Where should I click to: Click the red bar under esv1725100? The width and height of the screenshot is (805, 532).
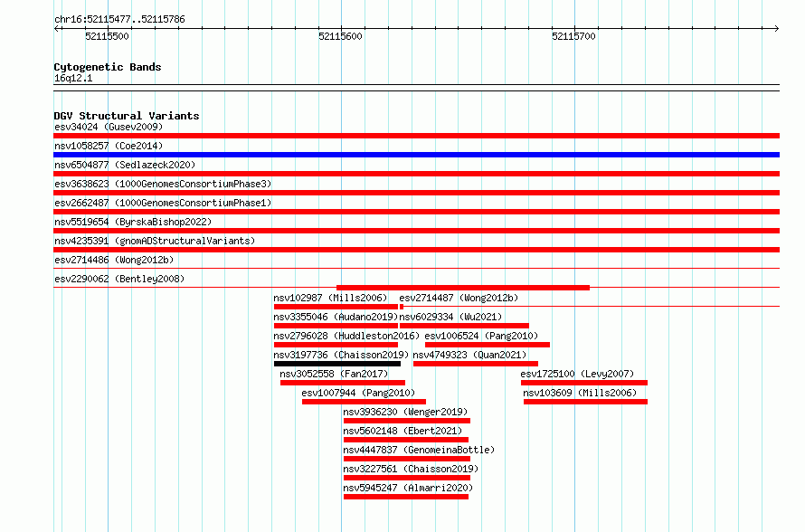coord(584,383)
